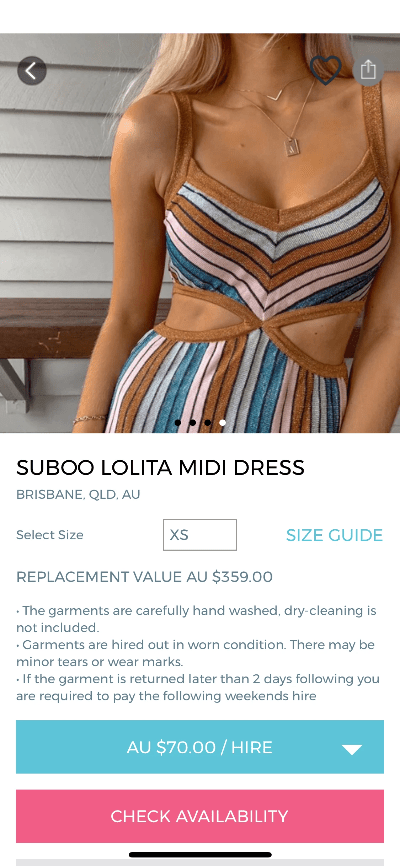400x866 pixels.
Task: Jump to the first image pagination dot
Action: point(177,423)
